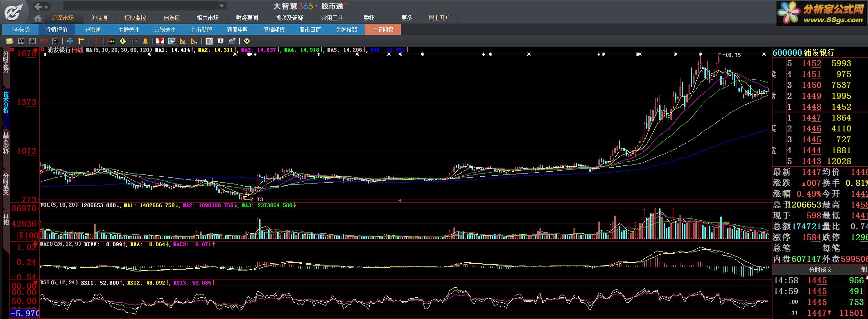This screenshot has width=868, height=319.
Task: Click the VOL(5,10,20) indicator label
Action: coord(59,205)
